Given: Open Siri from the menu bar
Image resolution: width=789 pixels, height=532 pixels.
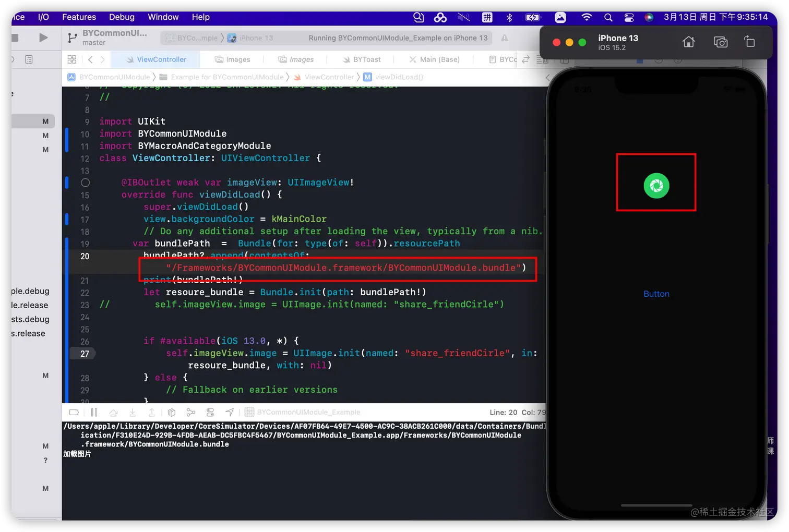Looking at the screenshot, I should pos(649,17).
